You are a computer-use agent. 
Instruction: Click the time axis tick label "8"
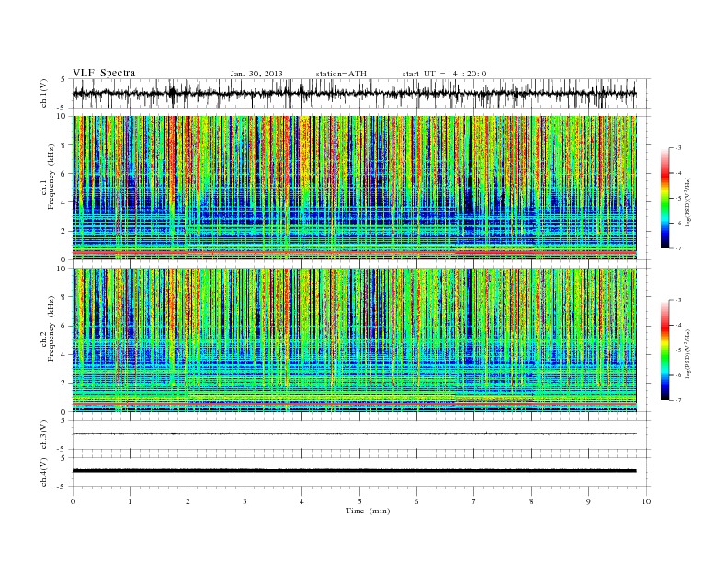click(531, 501)
